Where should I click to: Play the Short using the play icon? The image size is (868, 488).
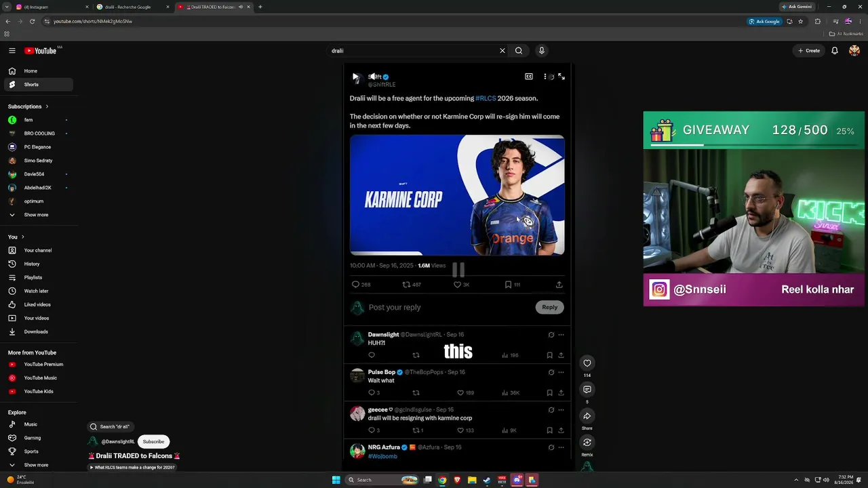coord(355,77)
